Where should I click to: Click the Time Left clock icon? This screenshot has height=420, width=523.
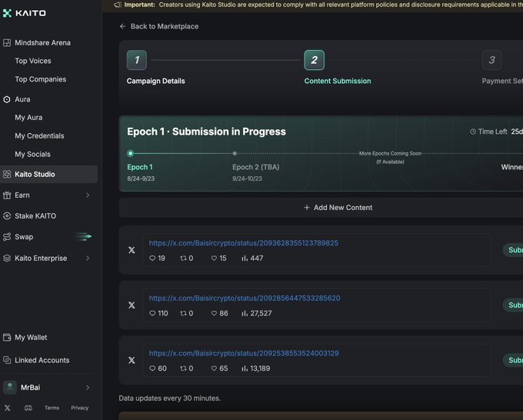click(473, 132)
